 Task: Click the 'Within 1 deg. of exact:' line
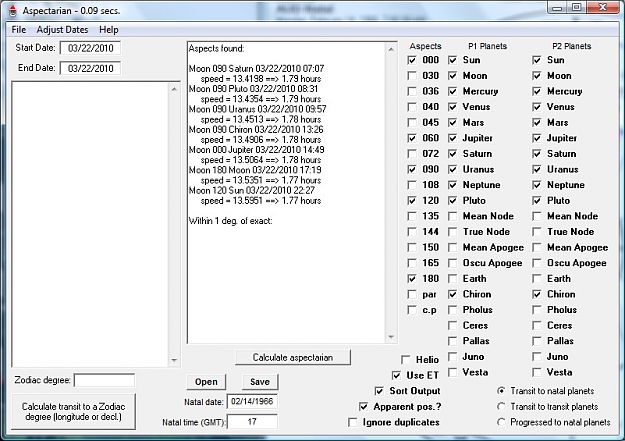click(230, 221)
